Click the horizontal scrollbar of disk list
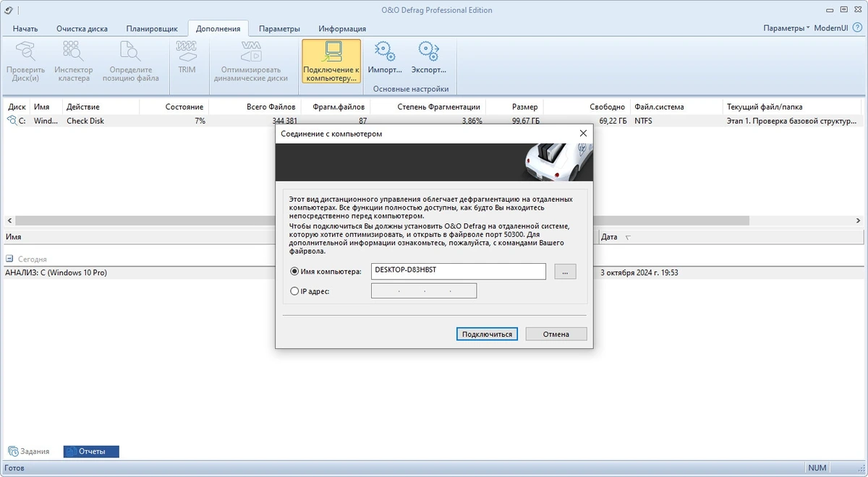The width and height of the screenshot is (868, 477). (x=381, y=220)
